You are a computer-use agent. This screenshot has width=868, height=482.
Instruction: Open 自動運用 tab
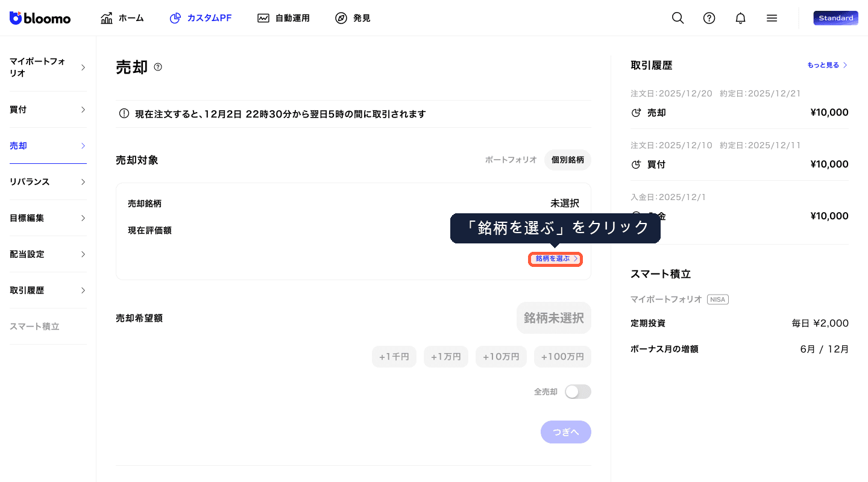click(x=283, y=18)
